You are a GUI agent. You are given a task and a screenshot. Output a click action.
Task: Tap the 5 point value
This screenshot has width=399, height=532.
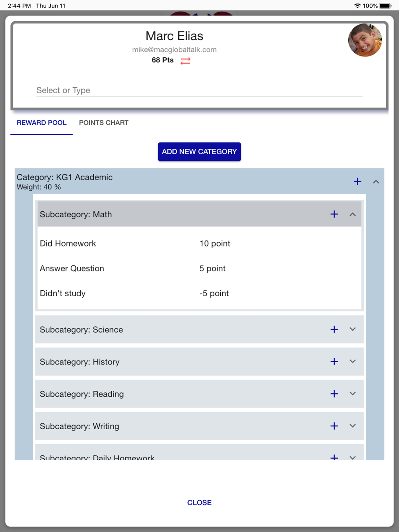click(x=212, y=268)
